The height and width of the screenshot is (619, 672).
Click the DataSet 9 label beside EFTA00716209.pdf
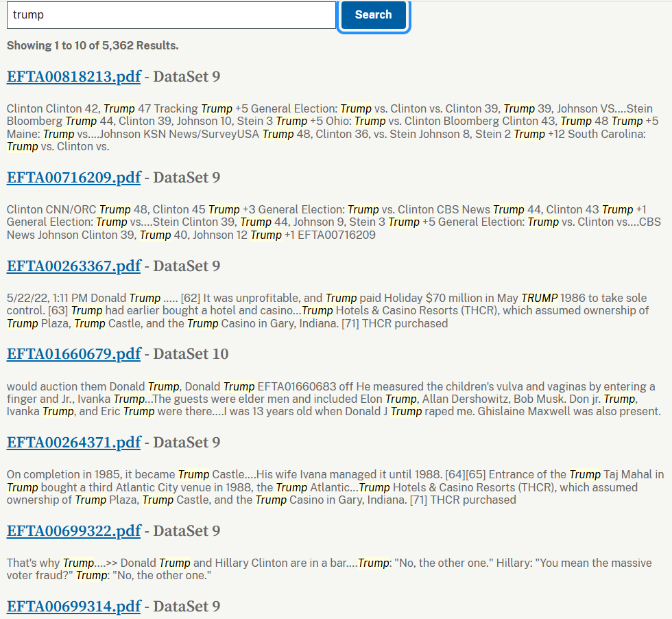click(187, 178)
